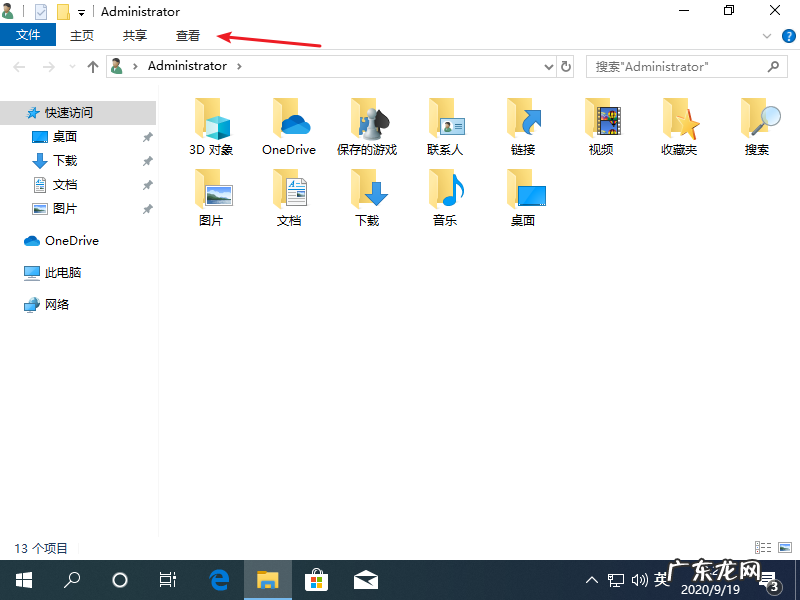The width and height of the screenshot is (800, 600).
Task: Unpin 图片 from quick access
Action: coord(147,208)
